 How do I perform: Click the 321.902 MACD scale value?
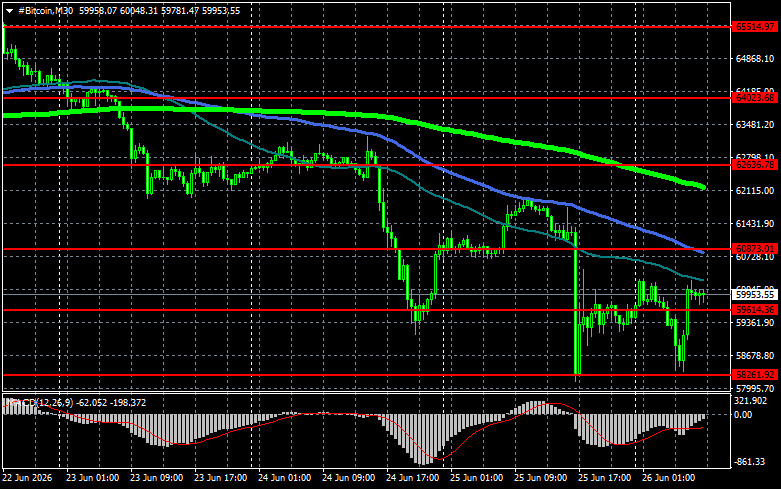click(x=751, y=401)
